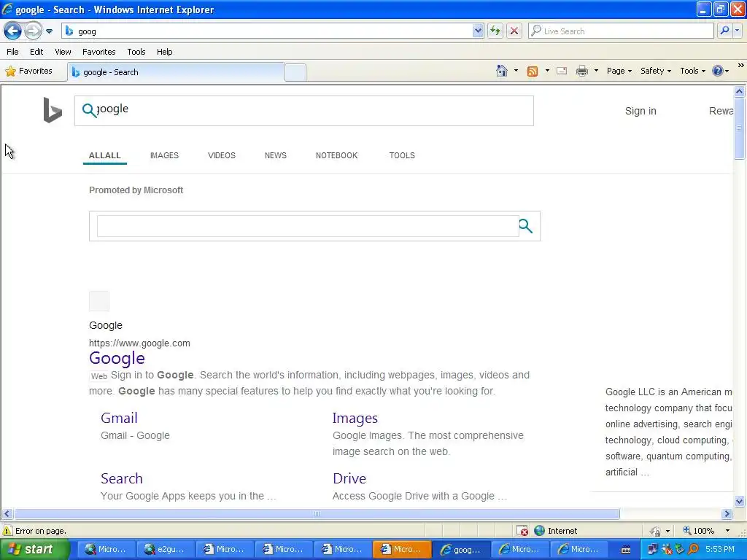
Task: Open the Tools menu in the menu bar
Action: tap(136, 52)
